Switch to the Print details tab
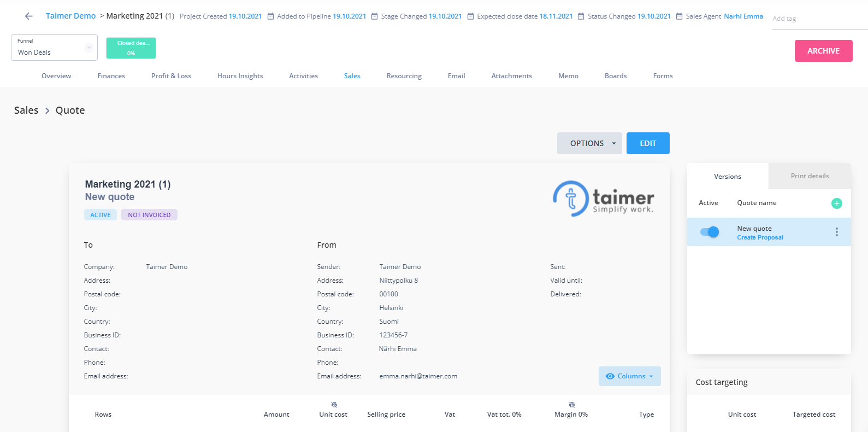The image size is (868, 432). click(x=810, y=176)
